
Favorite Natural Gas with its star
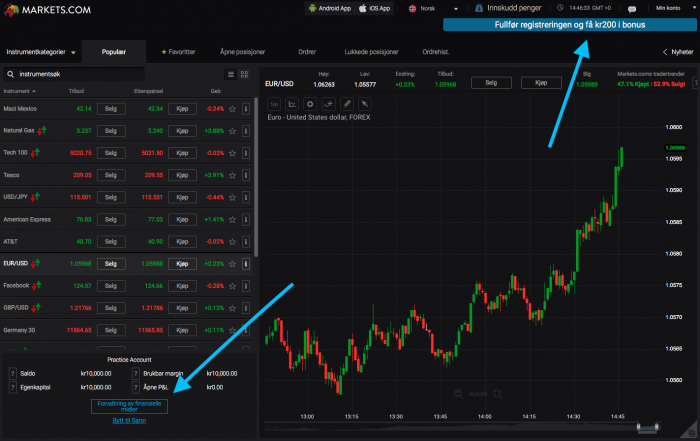(x=233, y=131)
